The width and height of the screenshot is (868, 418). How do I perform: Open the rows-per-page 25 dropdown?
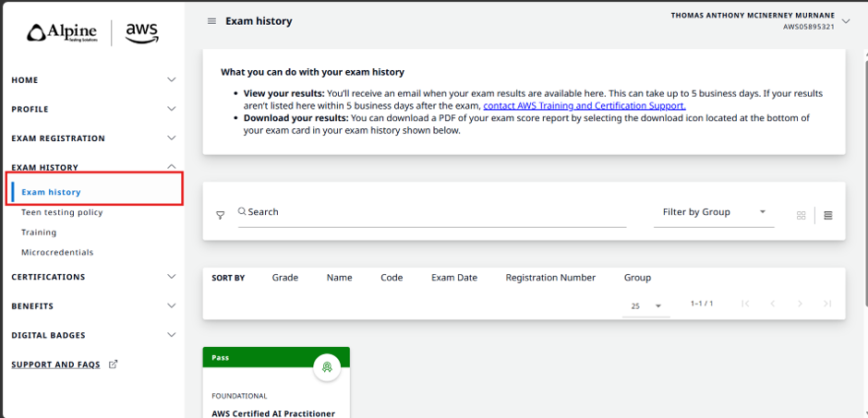pos(646,305)
